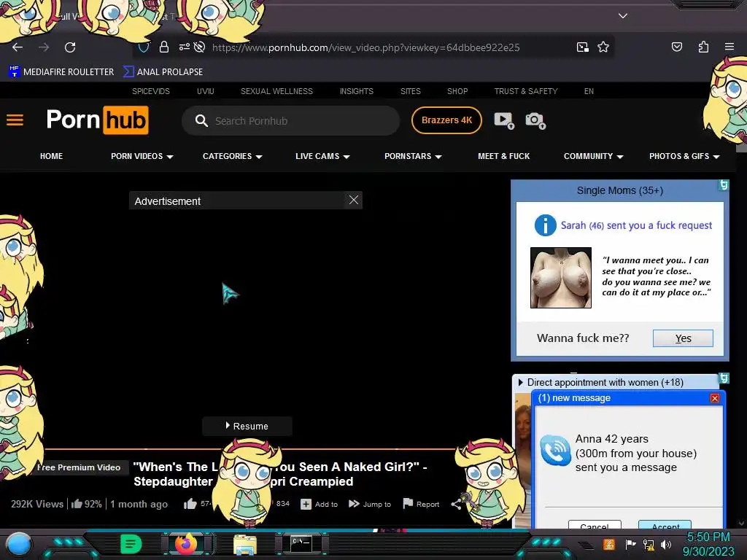Screen dimensions: 747x560
Task: Show site security info via padlock icon
Action: coord(164,47)
